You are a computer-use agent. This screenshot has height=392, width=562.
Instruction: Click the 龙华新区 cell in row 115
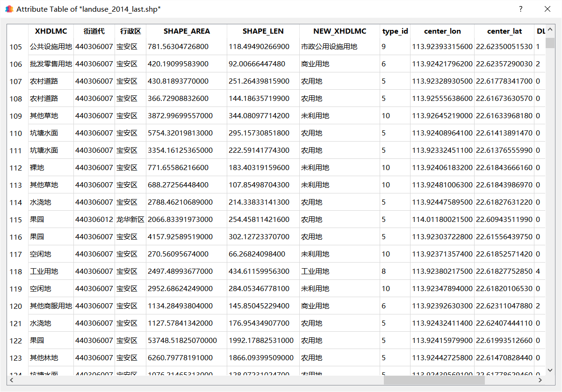[x=130, y=220]
